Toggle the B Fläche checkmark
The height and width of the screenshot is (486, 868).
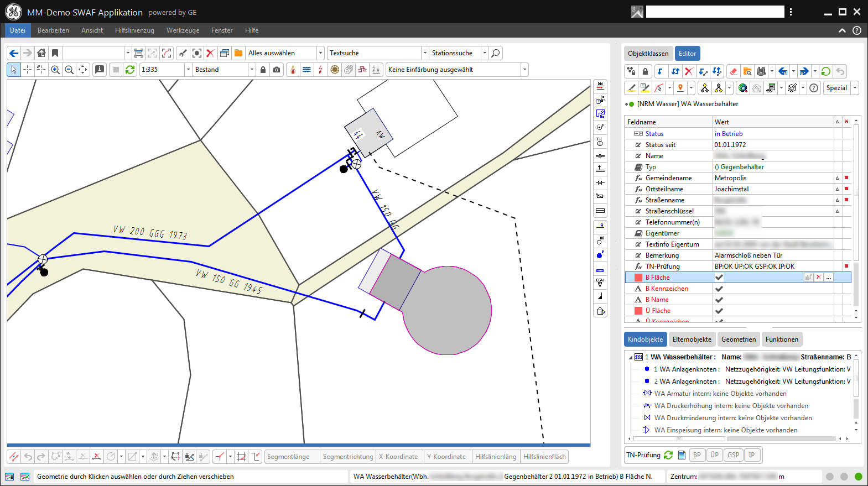[x=719, y=278]
